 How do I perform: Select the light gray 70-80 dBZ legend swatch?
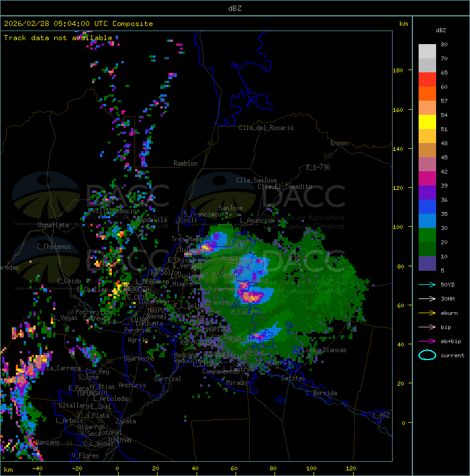click(427, 51)
